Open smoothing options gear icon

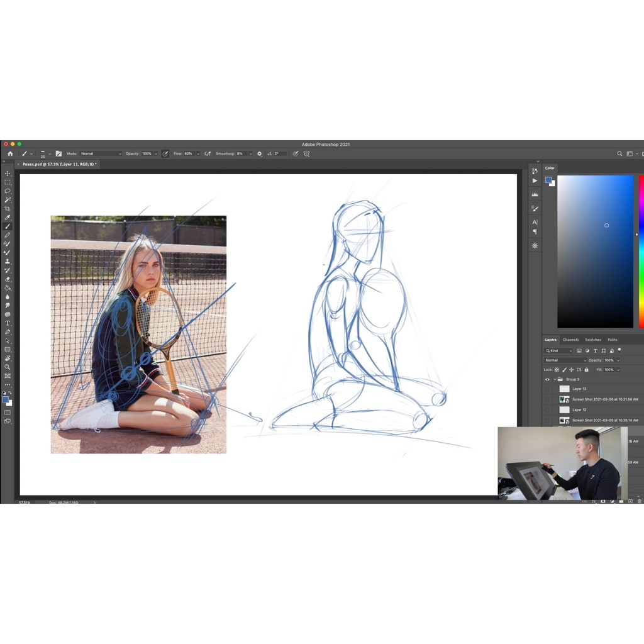pos(259,153)
